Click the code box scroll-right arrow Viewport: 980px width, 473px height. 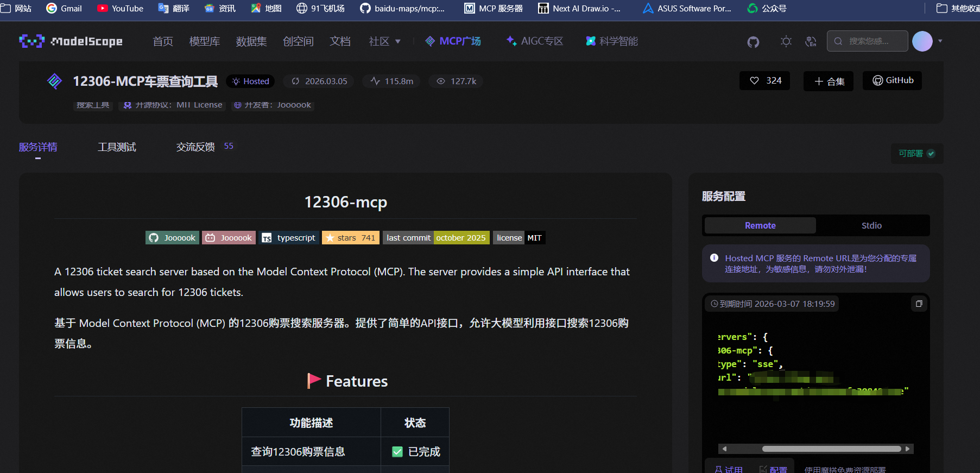point(907,449)
